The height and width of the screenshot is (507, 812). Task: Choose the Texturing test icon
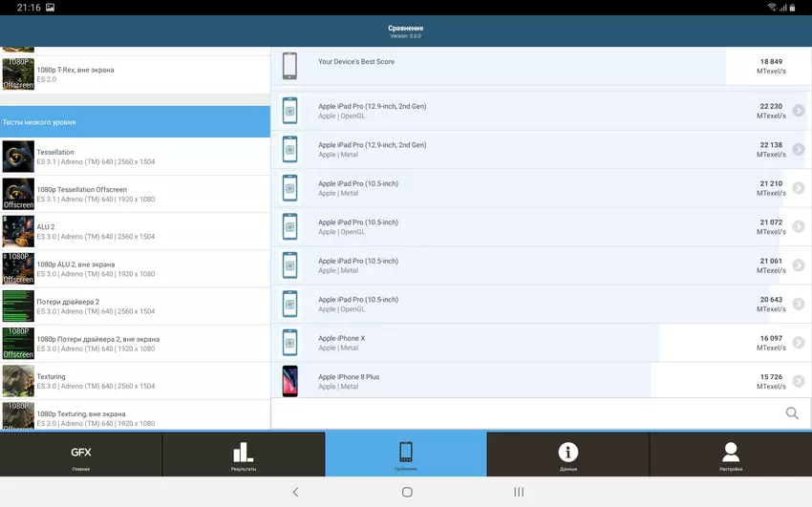coord(18,381)
